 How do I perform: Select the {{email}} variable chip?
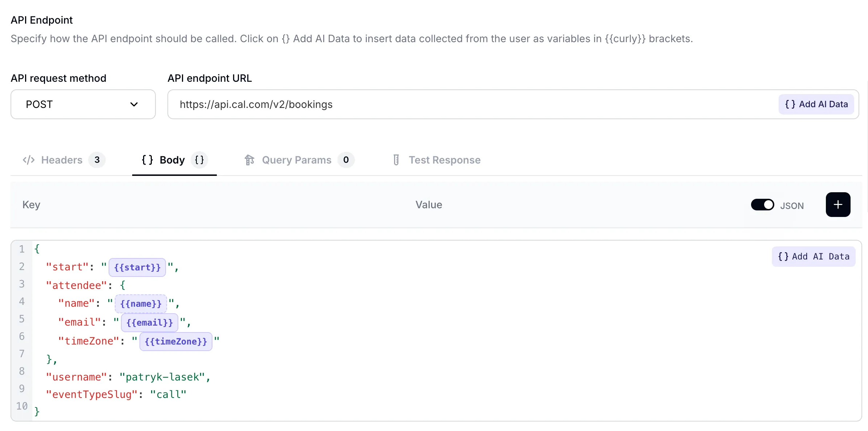(150, 323)
